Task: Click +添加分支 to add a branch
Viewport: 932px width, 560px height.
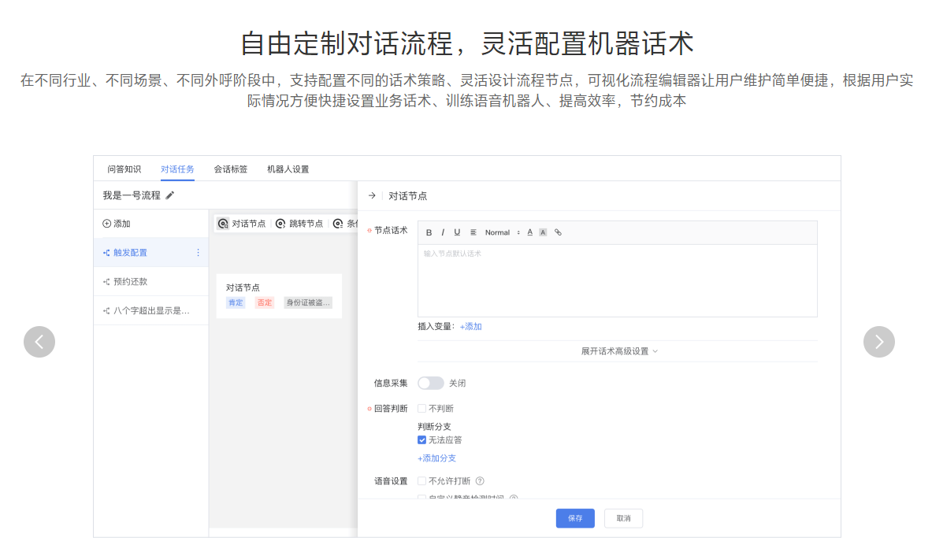Action: (436, 458)
